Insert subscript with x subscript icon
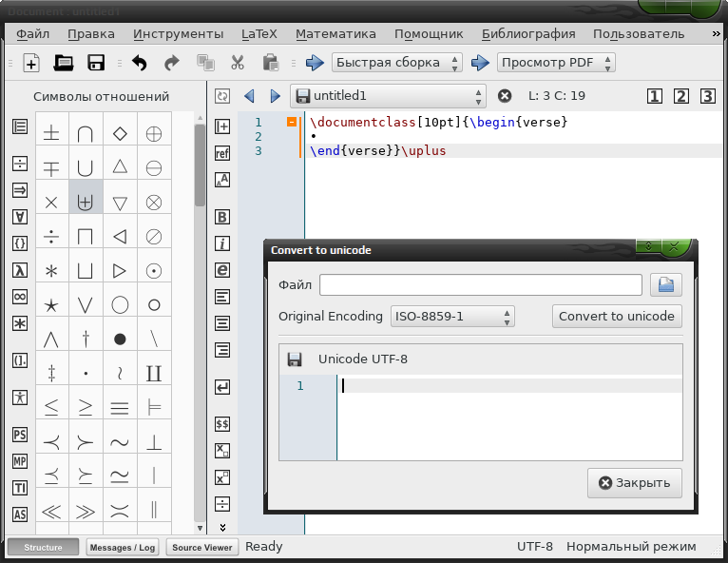 tap(222, 450)
